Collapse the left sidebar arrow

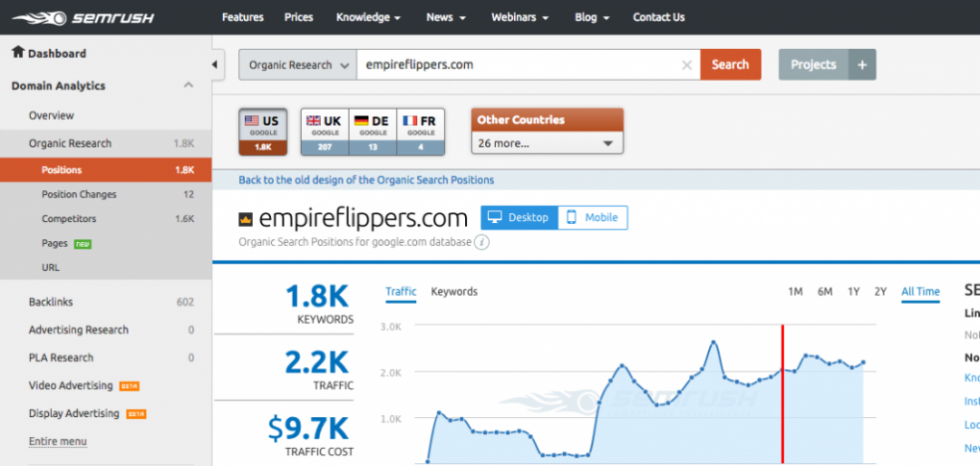pyautogui.click(x=215, y=64)
